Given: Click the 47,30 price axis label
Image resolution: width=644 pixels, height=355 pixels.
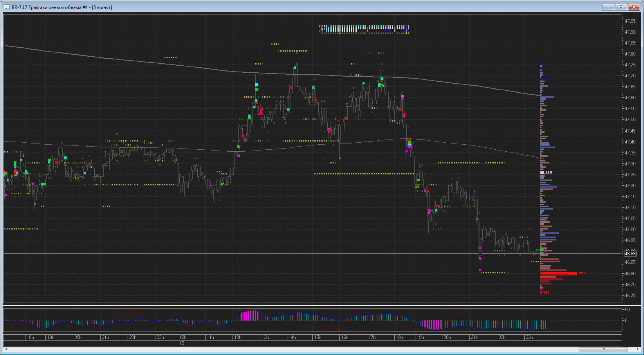Looking at the screenshot, I should (630, 164).
